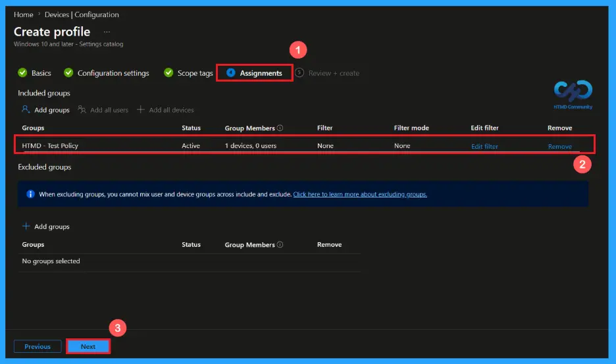616x364 pixels.
Task: Click the step 5 circle icon for Review
Action: tap(299, 72)
